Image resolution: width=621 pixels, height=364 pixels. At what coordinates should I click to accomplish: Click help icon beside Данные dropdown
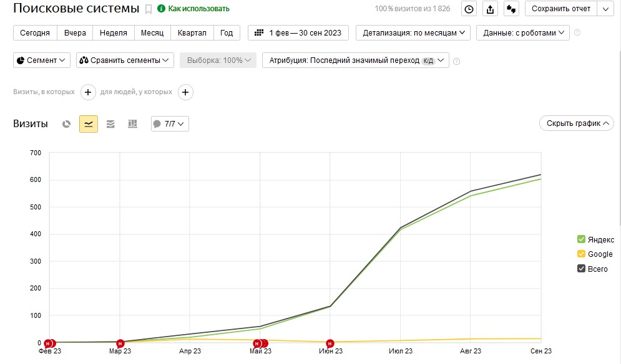pyautogui.click(x=577, y=32)
